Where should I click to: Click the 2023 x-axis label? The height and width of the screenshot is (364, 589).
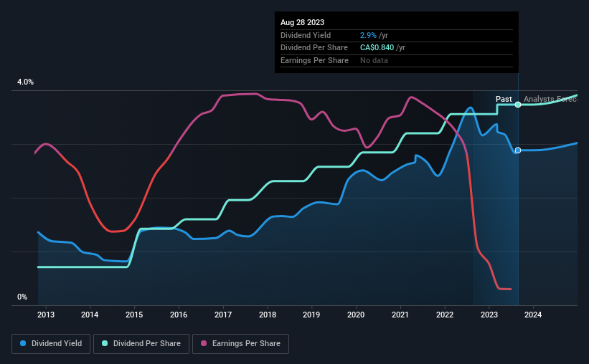click(x=489, y=315)
